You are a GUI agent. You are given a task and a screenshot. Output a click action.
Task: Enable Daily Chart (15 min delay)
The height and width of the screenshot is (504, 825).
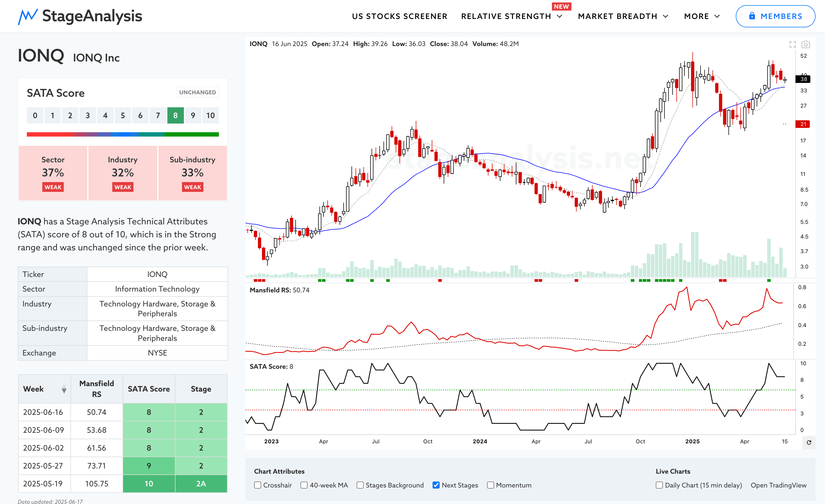[659, 485]
